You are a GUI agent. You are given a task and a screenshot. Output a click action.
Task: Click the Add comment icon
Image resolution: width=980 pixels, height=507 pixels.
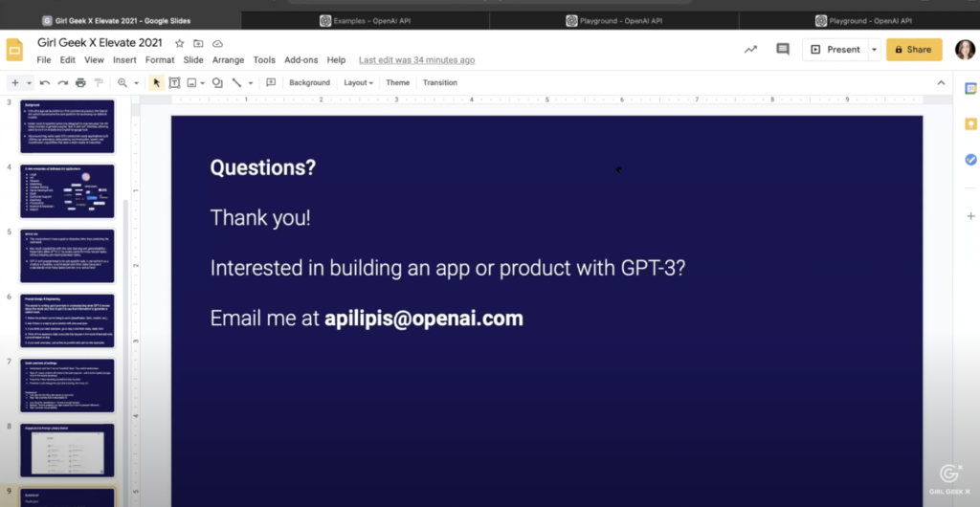(x=271, y=82)
